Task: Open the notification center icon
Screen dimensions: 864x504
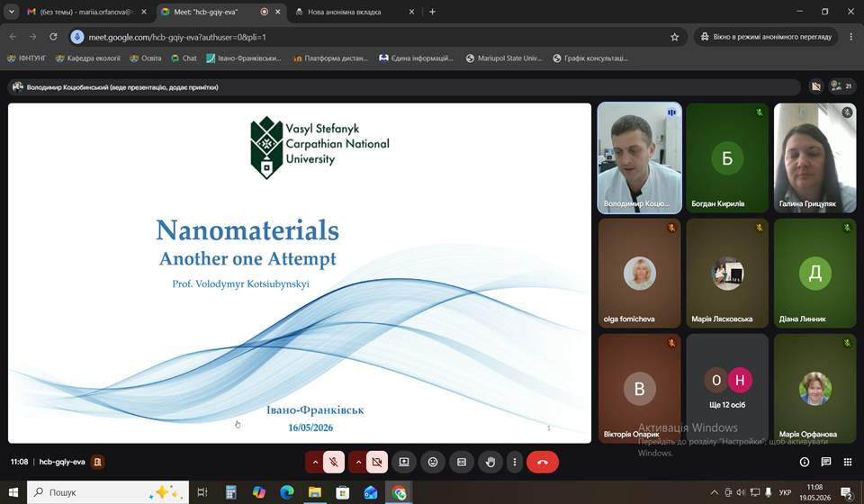Action: pos(846,492)
